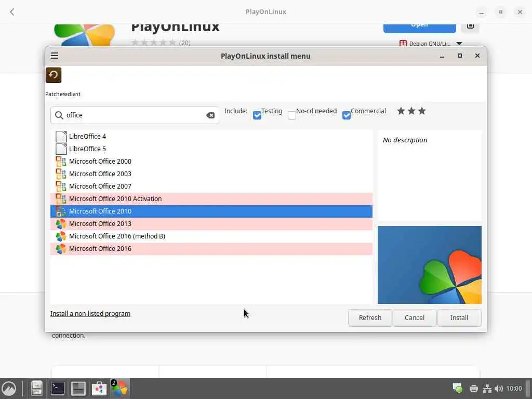Select the last Microsoft Office 2016 entry
This screenshot has height=399, width=532.
(x=211, y=249)
